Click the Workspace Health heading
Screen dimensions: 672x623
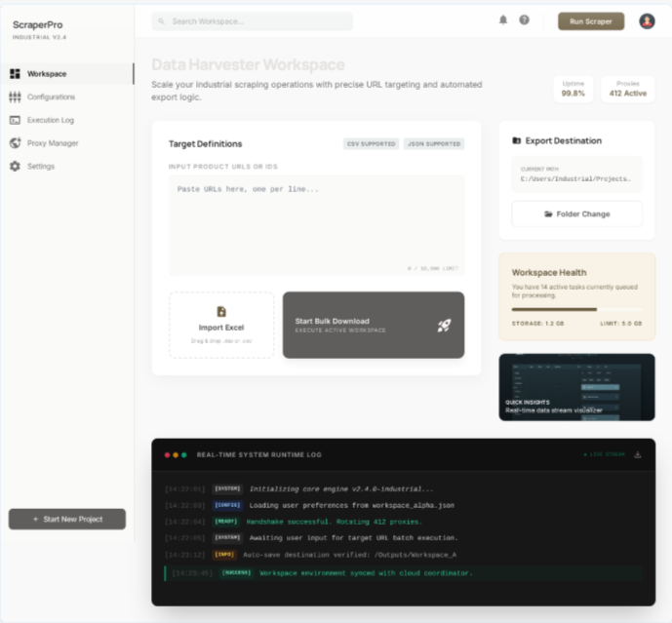[549, 273]
